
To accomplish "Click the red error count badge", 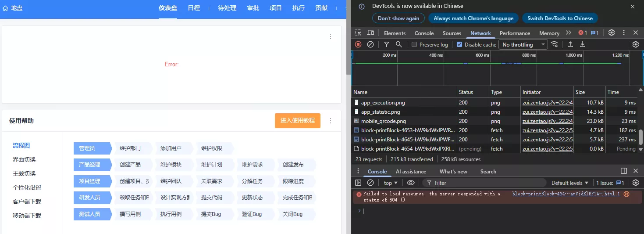I will coord(583,33).
